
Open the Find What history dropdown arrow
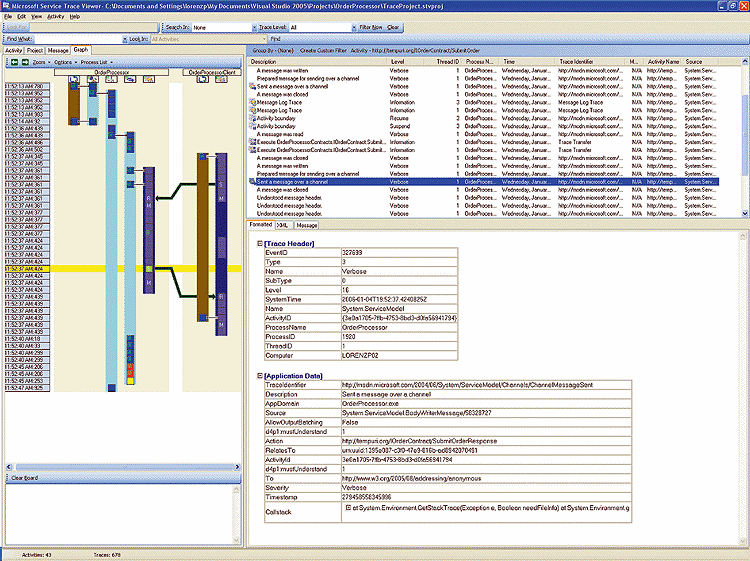tap(125, 39)
